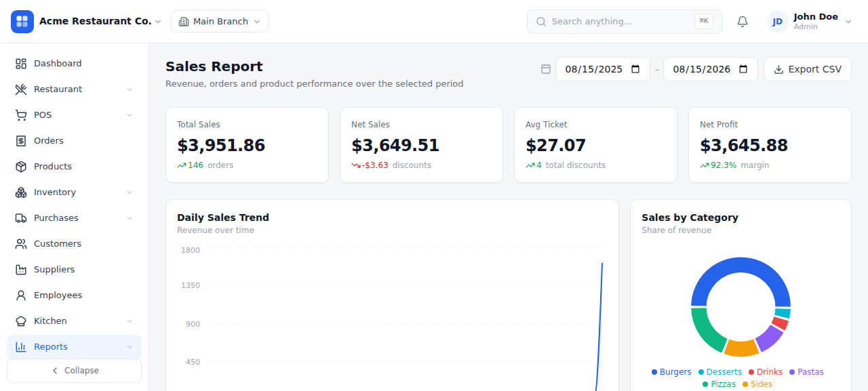Click the $3,951.86 Total Sales value

point(221,146)
